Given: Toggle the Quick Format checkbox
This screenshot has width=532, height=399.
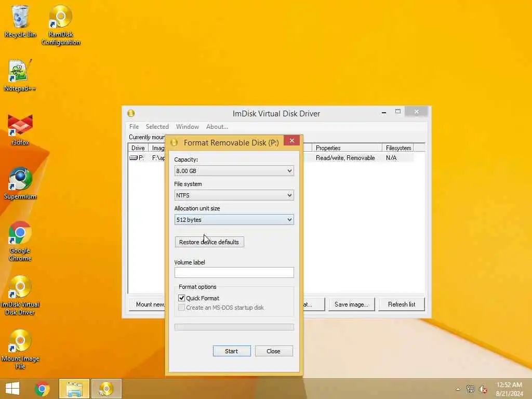Looking at the screenshot, I should coord(181,298).
